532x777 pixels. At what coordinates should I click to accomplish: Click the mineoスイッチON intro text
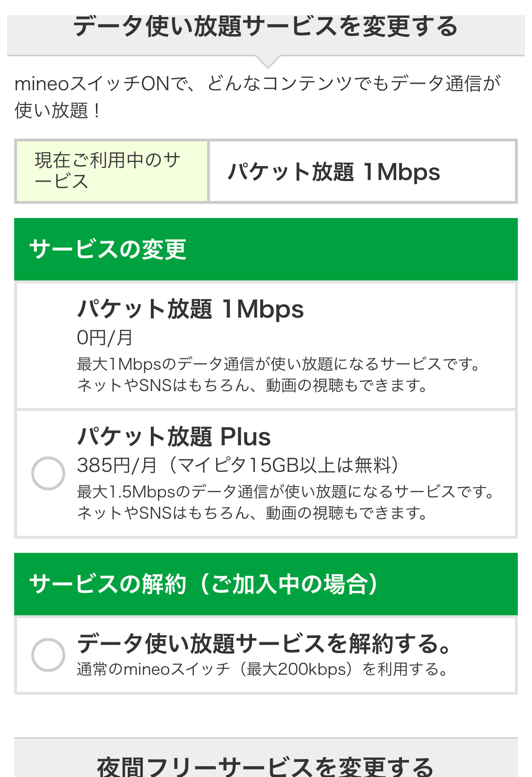pyautogui.click(x=257, y=84)
